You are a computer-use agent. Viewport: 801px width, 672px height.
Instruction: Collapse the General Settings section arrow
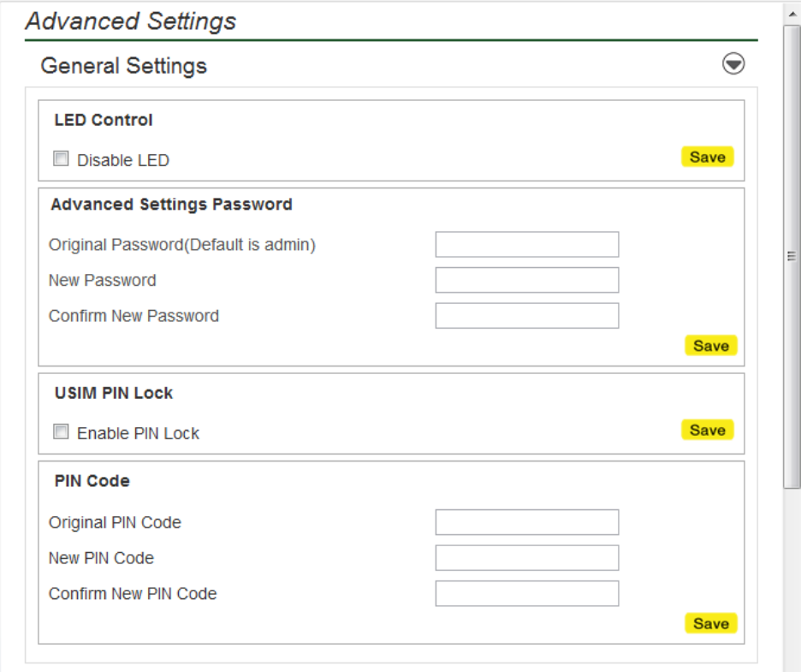(733, 64)
